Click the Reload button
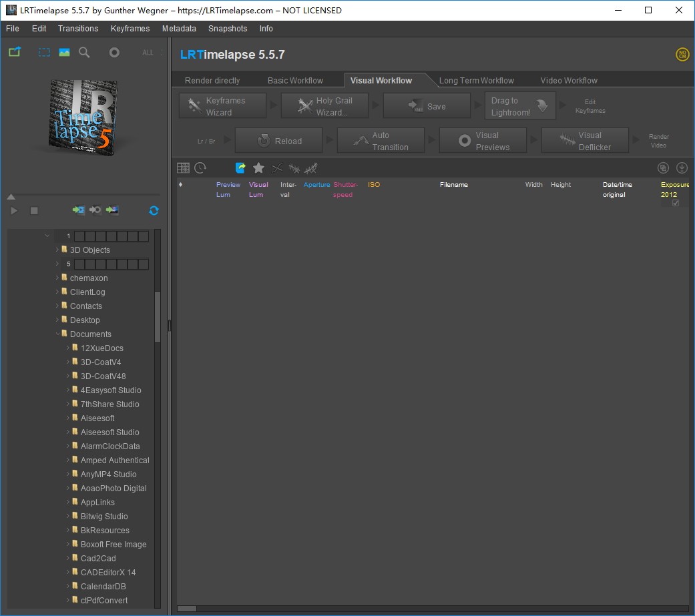This screenshot has height=616, width=695. tap(279, 141)
